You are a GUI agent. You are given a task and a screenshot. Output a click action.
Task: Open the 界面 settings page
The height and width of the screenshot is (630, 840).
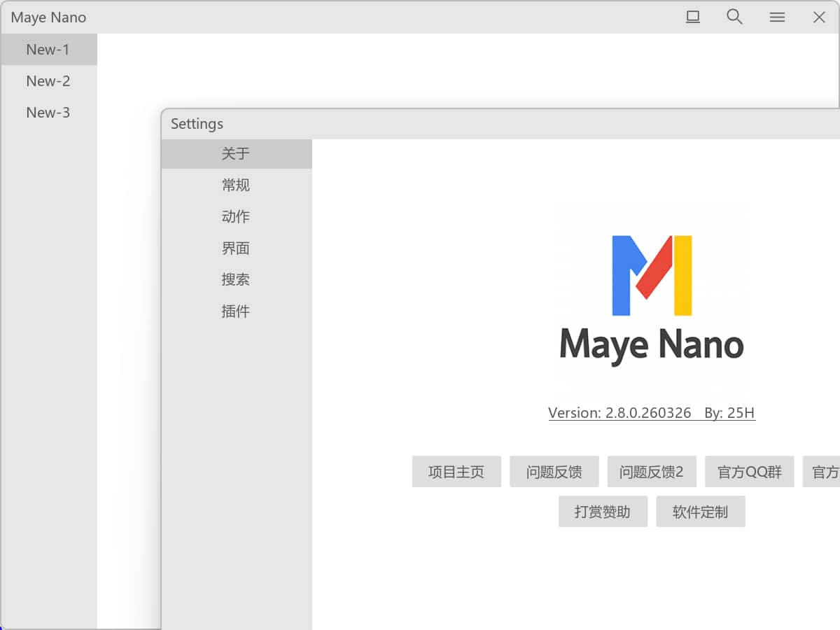point(237,248)
